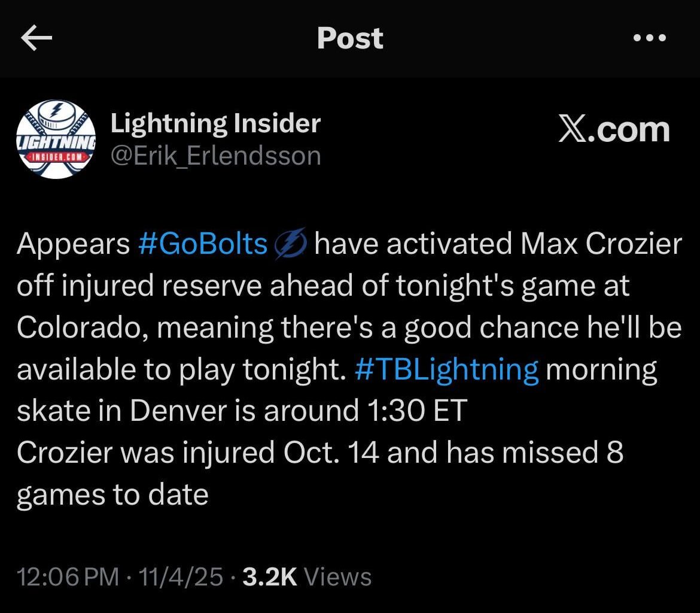
Task: Tap the Views label next to the count
Action: [x=336, y=576]
